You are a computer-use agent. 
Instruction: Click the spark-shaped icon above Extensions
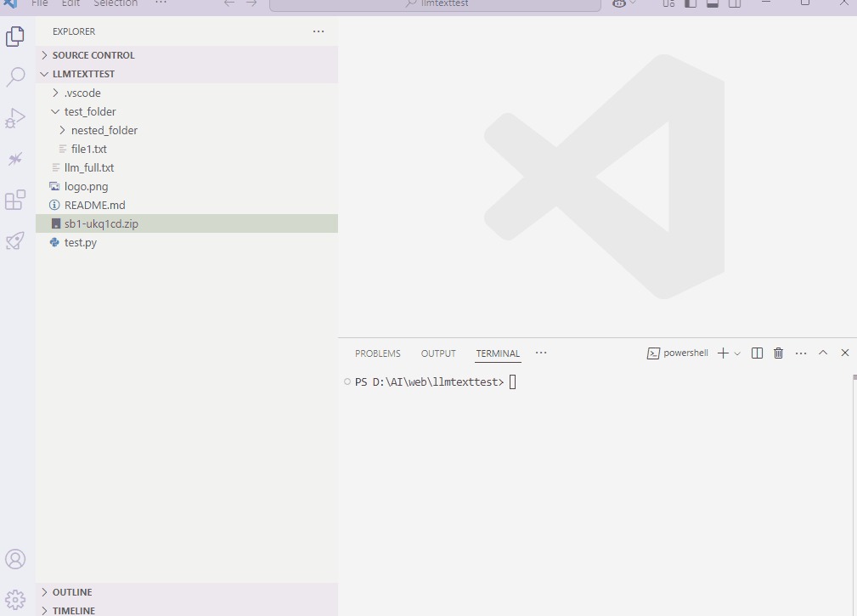tap(15, 159)
